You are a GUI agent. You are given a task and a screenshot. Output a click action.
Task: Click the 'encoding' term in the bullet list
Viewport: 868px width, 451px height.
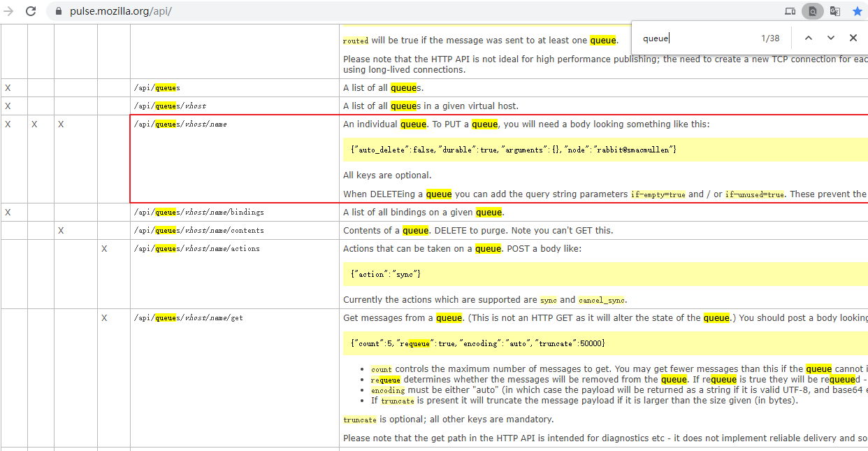click(388, 390)
